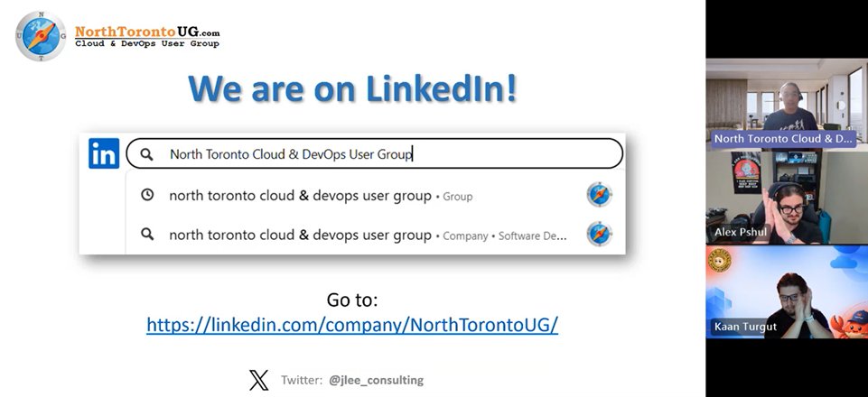Click the LinkedIn search input field
The image size is (868, 397).
[x=375, y=153]
